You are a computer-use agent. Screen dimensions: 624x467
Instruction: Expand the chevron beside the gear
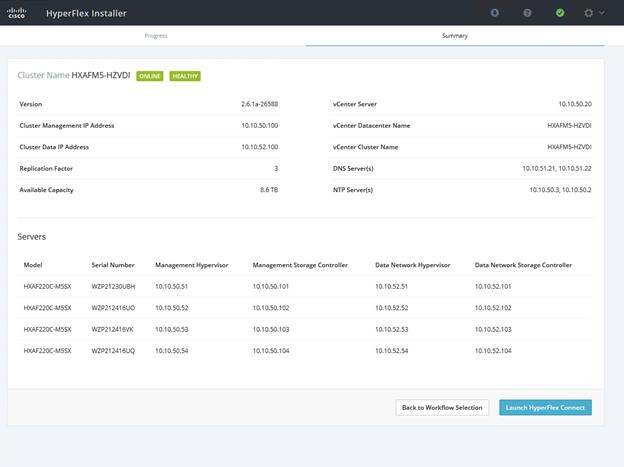tap(602, 13)
